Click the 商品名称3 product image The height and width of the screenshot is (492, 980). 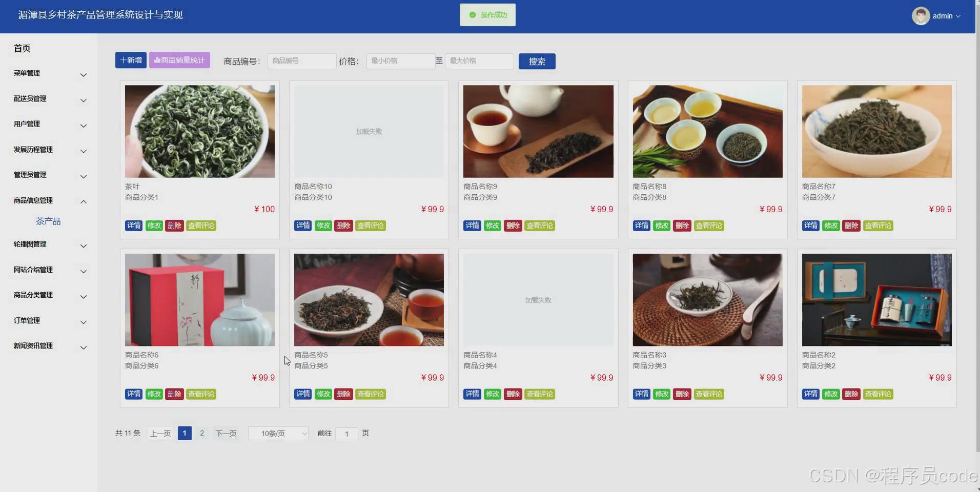(707, 300)
